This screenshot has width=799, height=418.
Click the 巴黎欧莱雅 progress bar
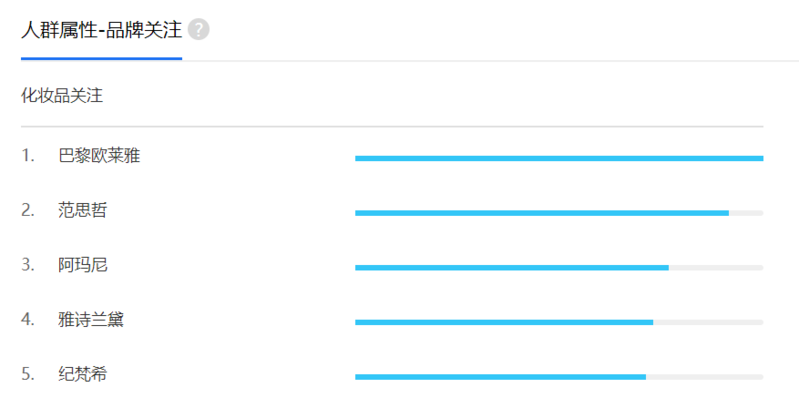[x=559, y=159]
